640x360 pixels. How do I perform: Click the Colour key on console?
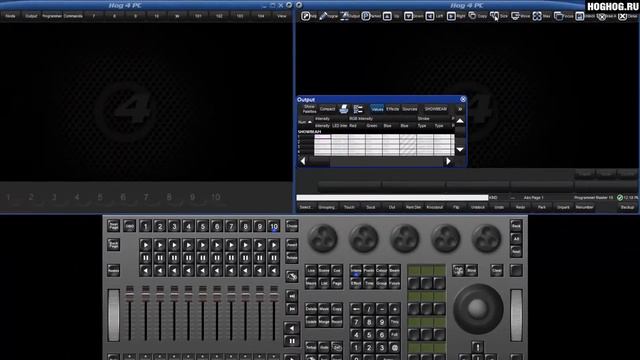[381, 270]
